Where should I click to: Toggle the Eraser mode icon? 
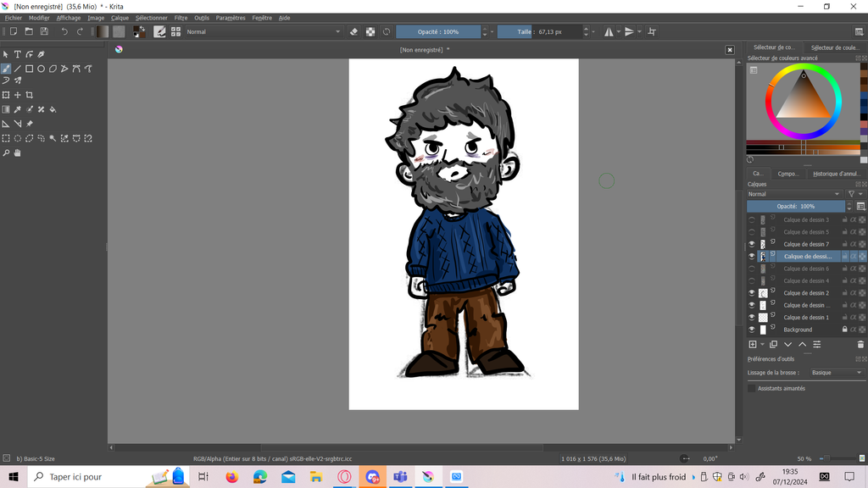tap(354, 31)
